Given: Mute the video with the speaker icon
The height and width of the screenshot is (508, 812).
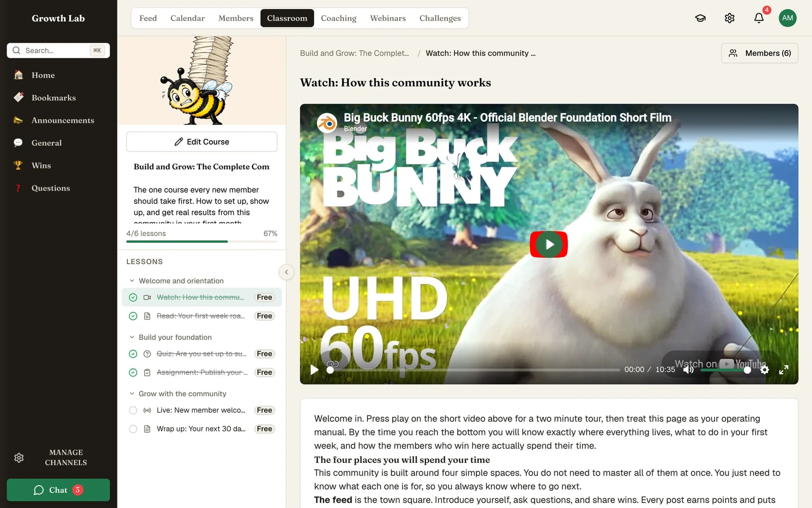Looking at the screenshot, I should (x=688, y=370).
